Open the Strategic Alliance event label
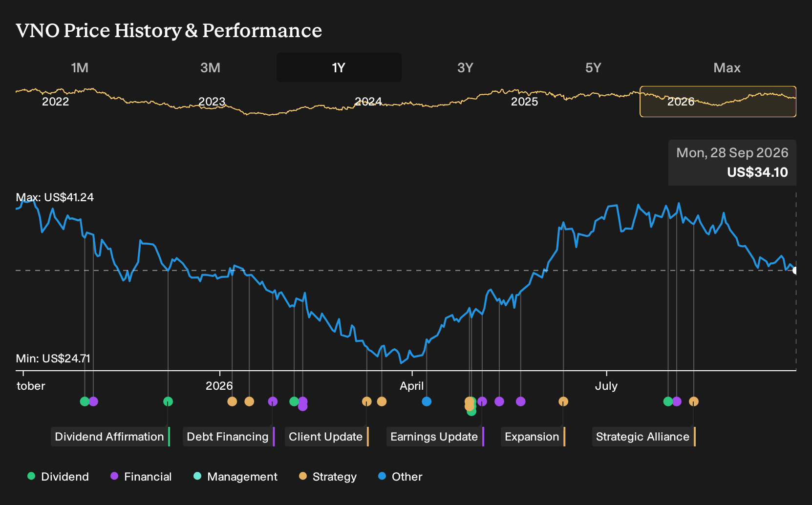Viewport: 812px width, 505px height. click(643, 437)
